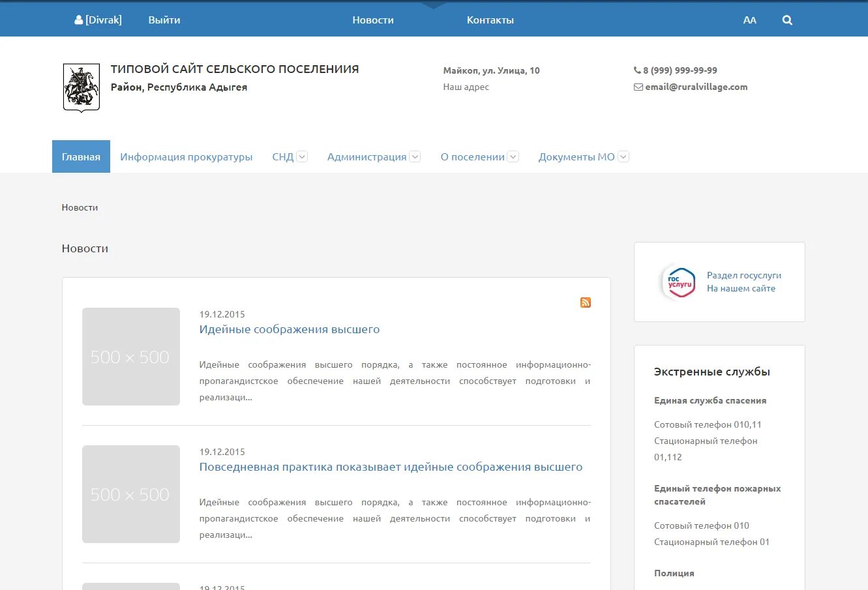Click the envelope icon next to email
868x590 pixels.
[638, 87]
